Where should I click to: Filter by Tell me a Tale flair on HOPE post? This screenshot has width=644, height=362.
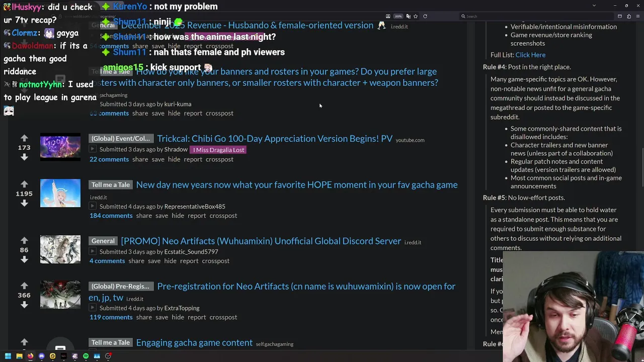111,185
